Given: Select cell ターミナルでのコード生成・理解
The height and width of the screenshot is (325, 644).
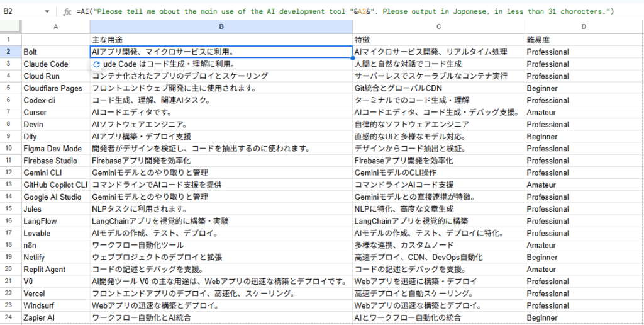Looking at the screenshot, I should pos(438,100).
